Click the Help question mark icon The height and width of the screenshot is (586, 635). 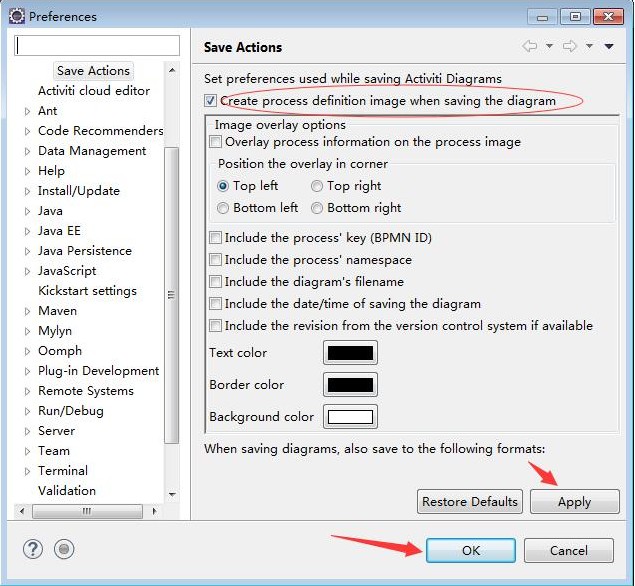(34, 549)
